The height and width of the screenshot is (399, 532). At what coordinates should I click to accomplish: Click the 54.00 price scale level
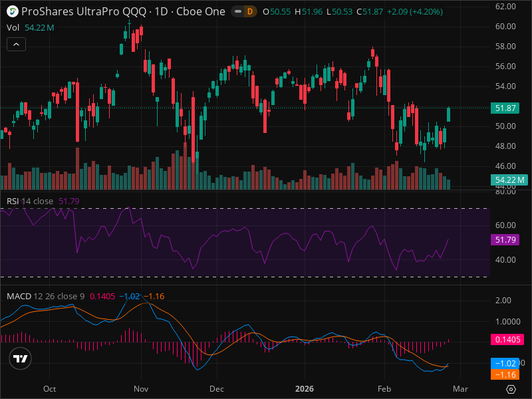pyautogui.click(x=505, y=86)
